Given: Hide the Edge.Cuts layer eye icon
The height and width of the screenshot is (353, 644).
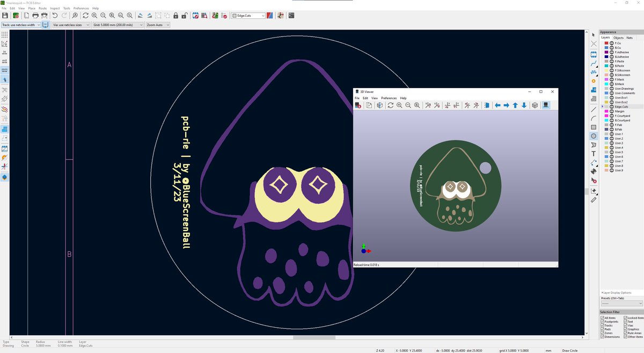Looking at the screenshot, I should (x=612, y=107).
